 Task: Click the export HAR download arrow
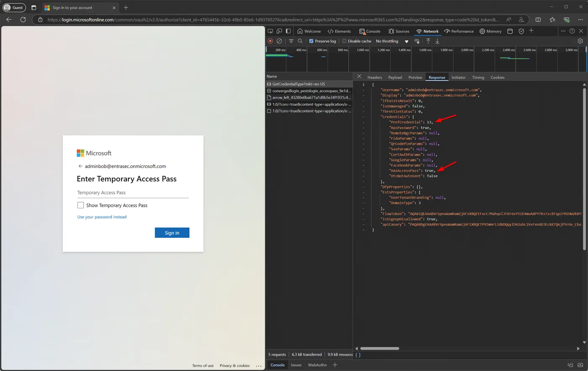tap(437, 41)
